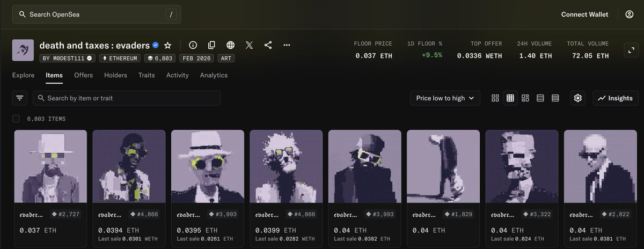Screen dimensions: 644x249
Task: Open the X (Twitter) link icon
Action: [x=250, y=45]
